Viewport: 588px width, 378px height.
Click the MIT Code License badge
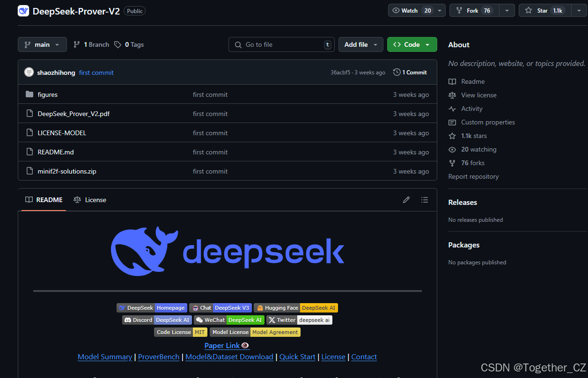click(x=181, y=332)
